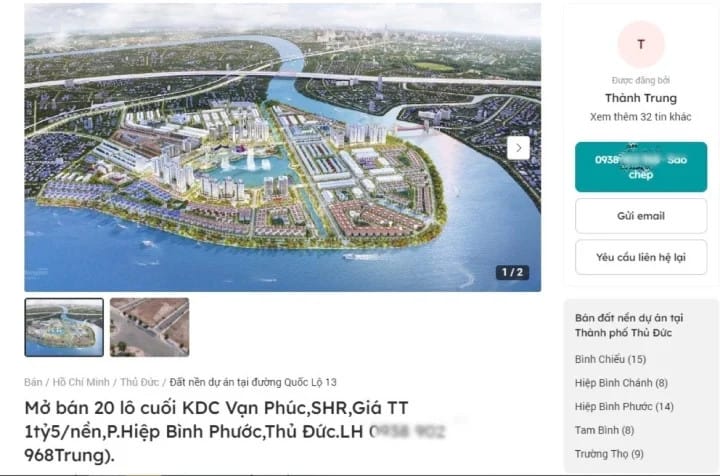Go to Bán breadcrumb

(x=33, y=382)
